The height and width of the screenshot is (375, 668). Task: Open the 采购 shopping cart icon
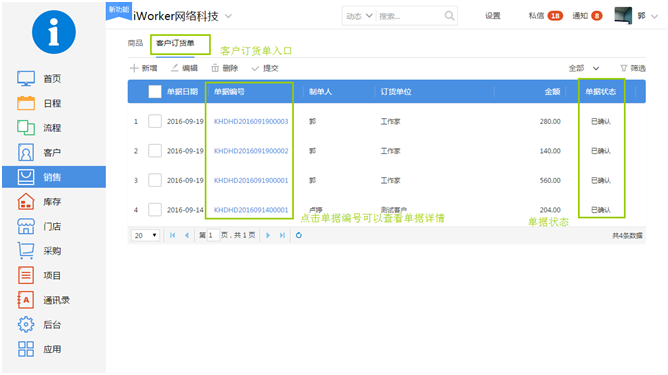26,251
